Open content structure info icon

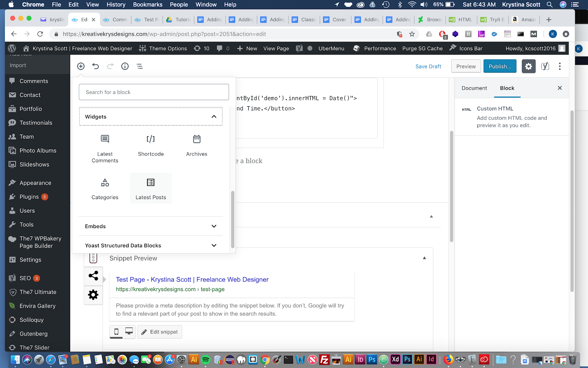pyautogui.click(x=125, y=66)
